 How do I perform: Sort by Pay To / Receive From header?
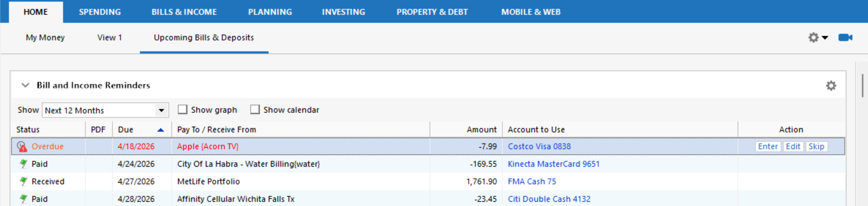coord(217,130)
